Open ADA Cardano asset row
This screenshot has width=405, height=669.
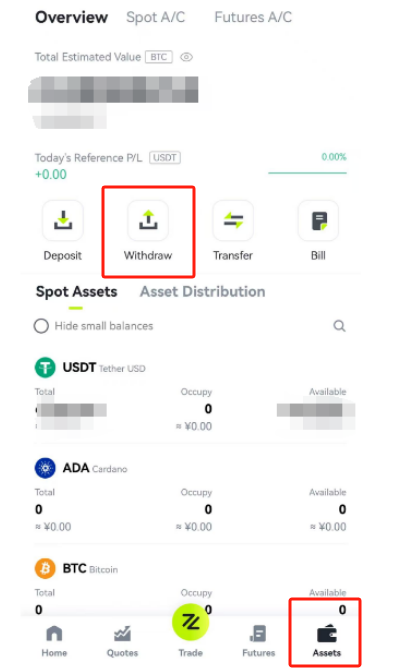(191, 495)
